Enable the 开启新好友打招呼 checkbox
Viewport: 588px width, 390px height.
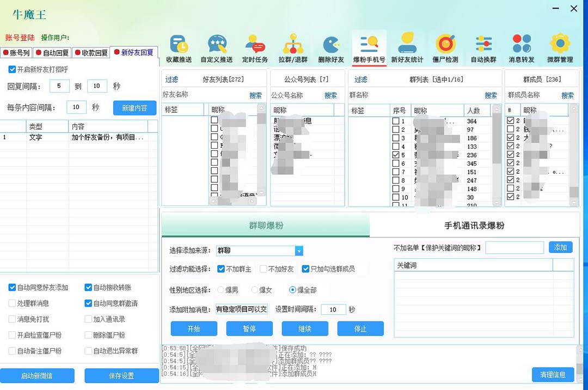[12, 69]
